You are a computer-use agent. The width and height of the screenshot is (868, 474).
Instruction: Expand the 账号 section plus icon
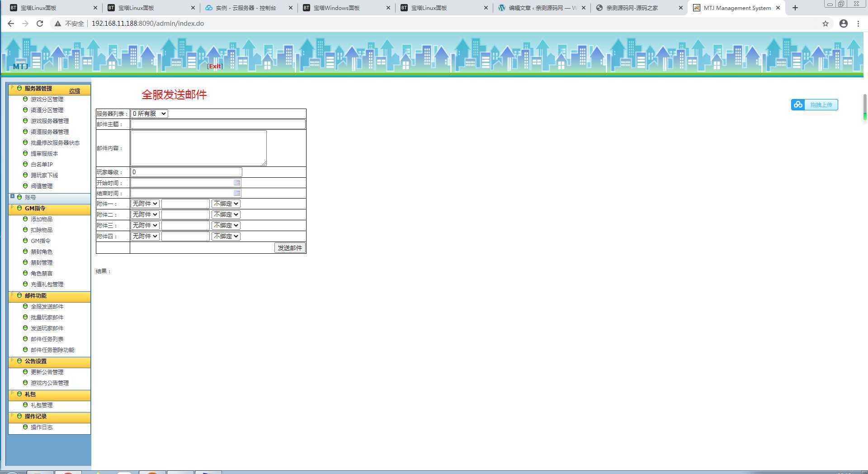click(x=12, y=196)
